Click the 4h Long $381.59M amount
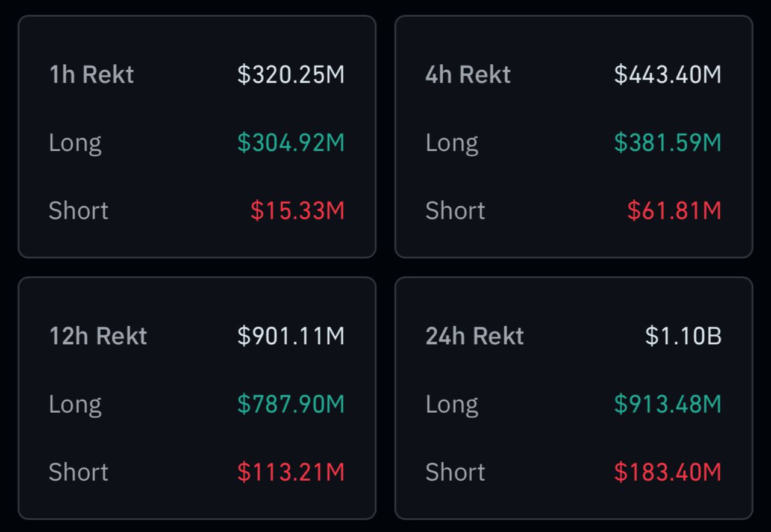771x532 pixels. [667, 143]
